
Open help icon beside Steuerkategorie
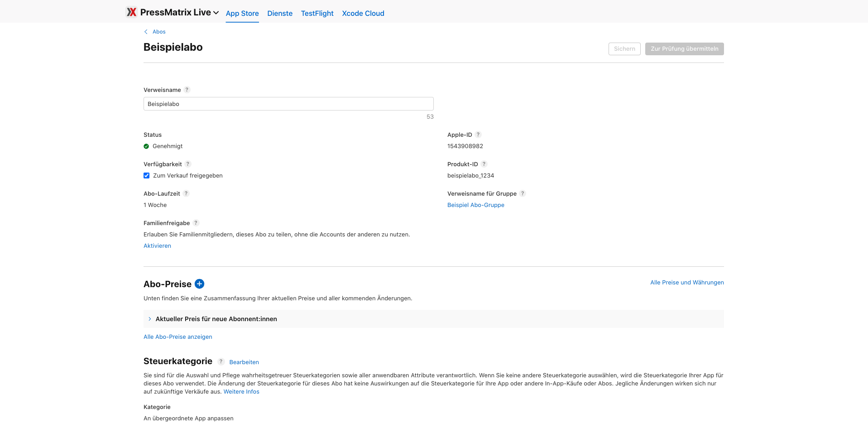(221, 361)
